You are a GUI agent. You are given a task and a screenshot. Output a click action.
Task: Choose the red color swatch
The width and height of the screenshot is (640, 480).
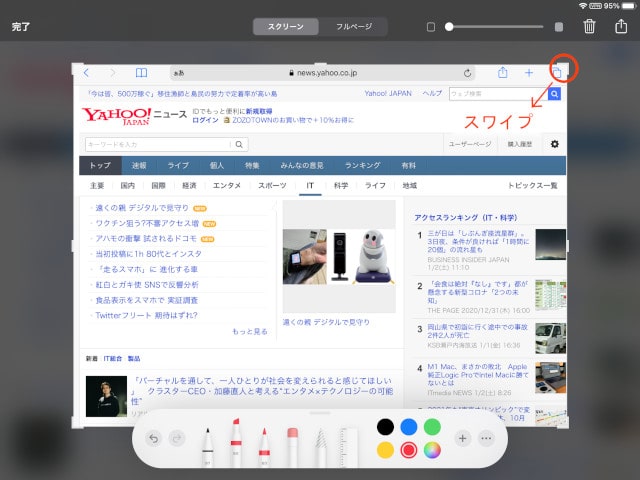coord(409,450)
